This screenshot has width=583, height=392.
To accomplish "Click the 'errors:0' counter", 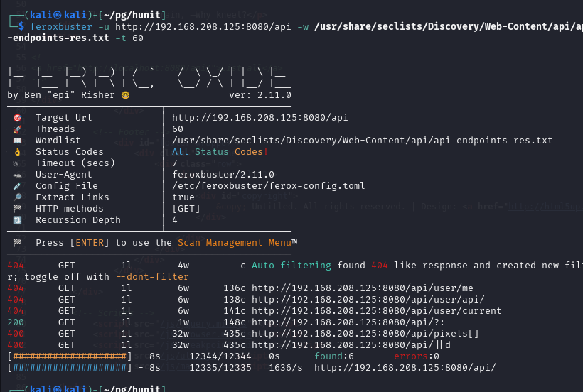I will point(417,356).
